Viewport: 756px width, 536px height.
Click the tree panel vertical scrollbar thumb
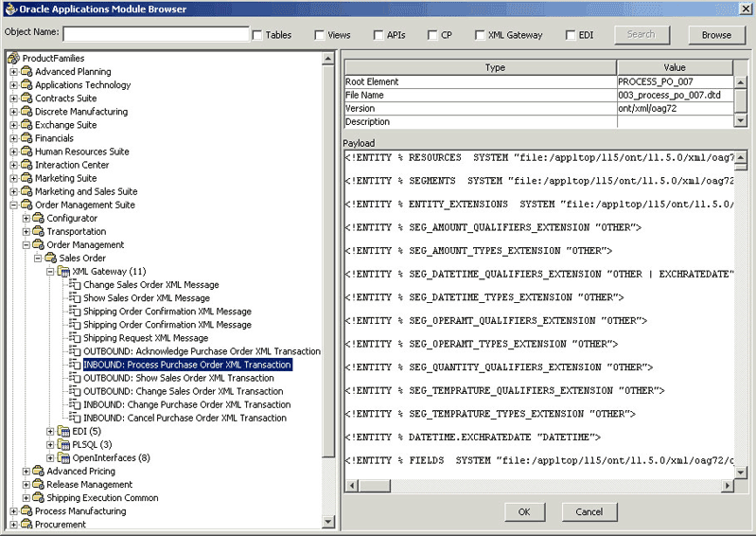(x=328, y=262)
